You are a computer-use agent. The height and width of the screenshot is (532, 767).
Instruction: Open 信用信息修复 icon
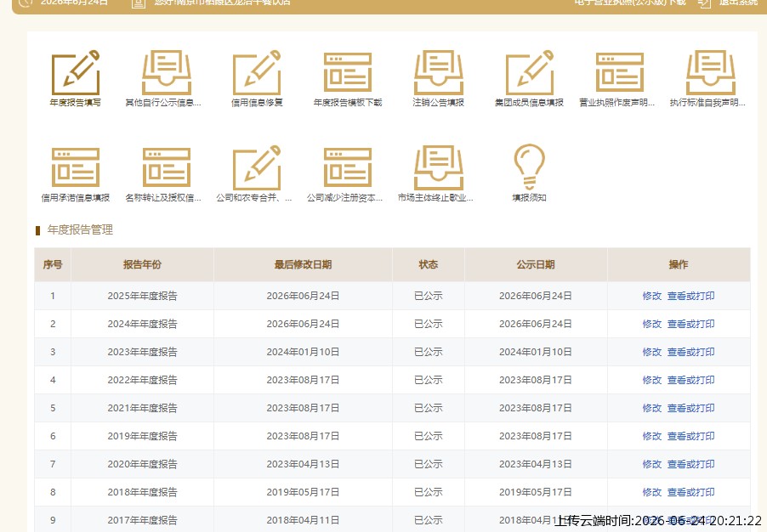pos(257,73)
